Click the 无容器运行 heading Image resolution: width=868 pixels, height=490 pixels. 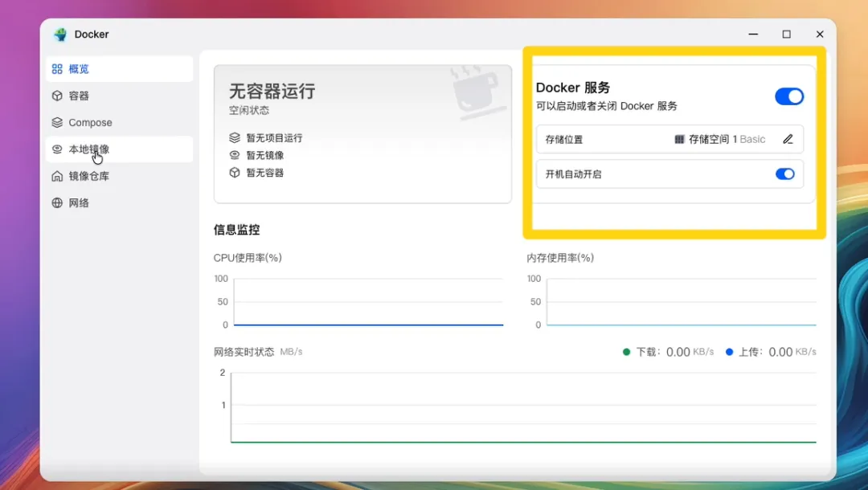point(272,91)
